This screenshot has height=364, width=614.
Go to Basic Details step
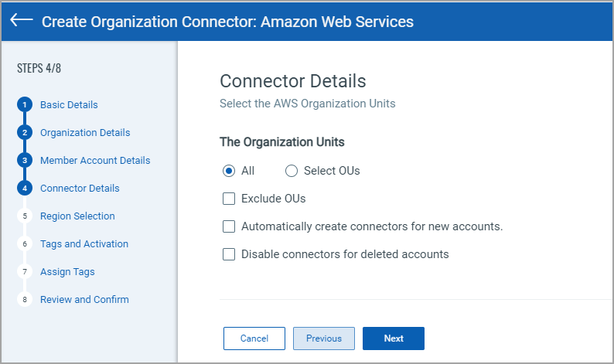(69, 105)
